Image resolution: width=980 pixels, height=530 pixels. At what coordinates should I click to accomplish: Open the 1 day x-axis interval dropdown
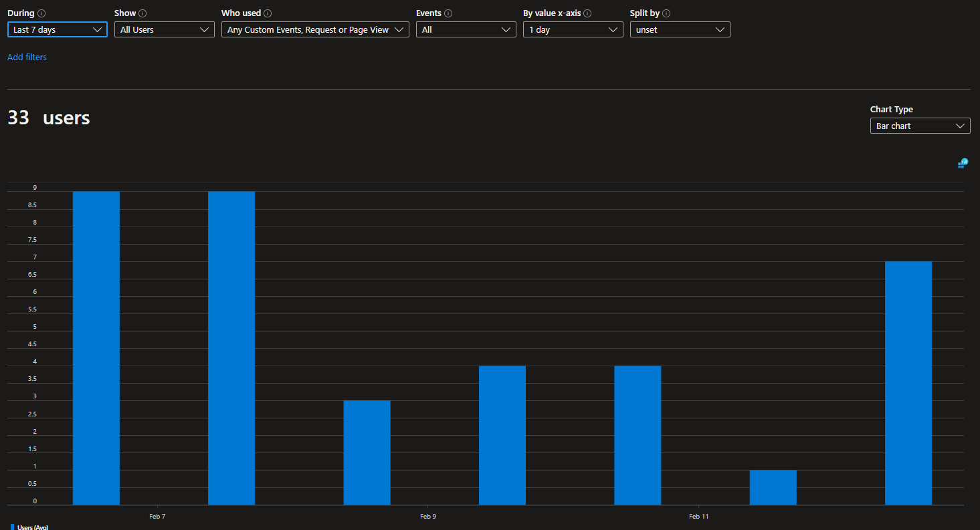tap(573, 29)
